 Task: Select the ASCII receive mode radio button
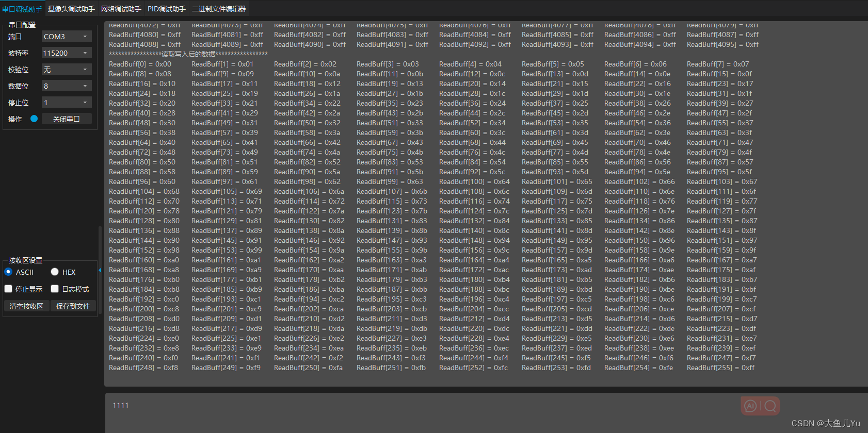pyautogui.click(x=8, y=272)
